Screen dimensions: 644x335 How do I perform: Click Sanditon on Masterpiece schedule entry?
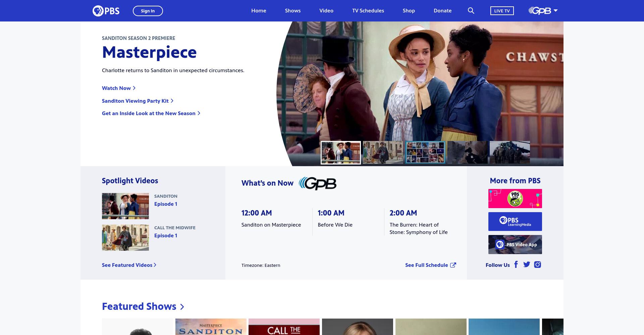(271, 225)
